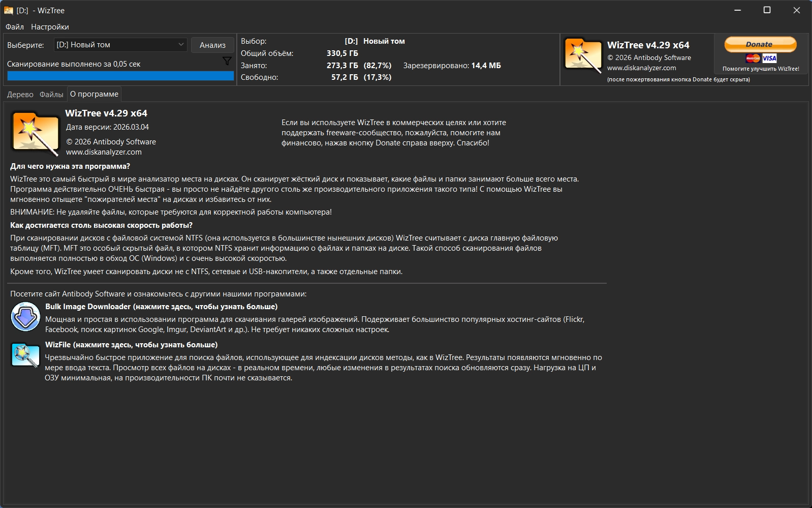Open the Файл menu
Screen dimensions: 812x508
[15, 27]
